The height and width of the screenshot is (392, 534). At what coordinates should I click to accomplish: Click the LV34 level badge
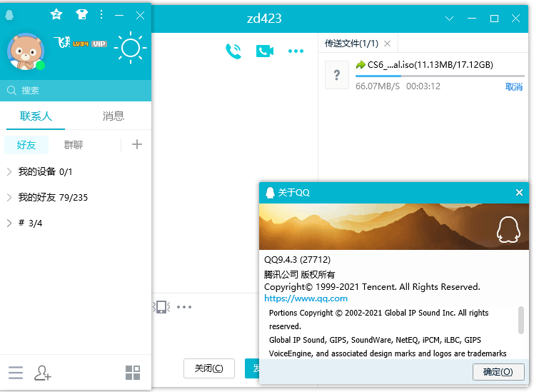pos(81,44)
